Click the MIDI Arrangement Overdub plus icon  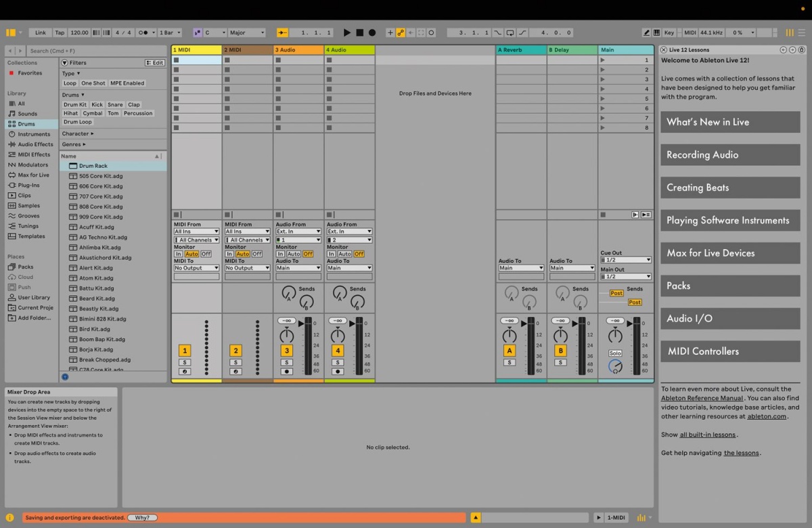(390, 32)
